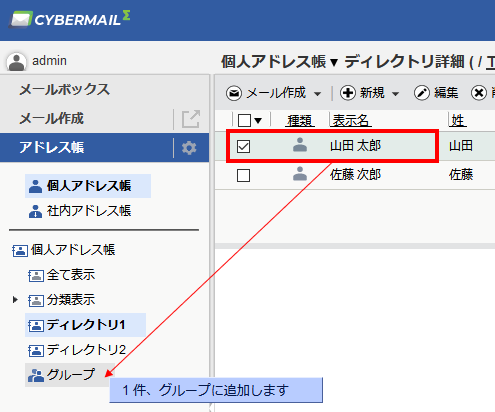Sort by the 種類 column header

300,120
